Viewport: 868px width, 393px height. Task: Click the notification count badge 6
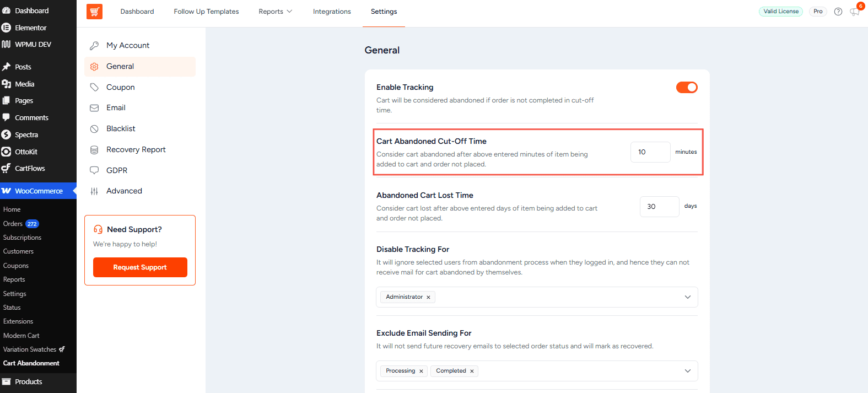pyautogui.click(x=860, y=6)
